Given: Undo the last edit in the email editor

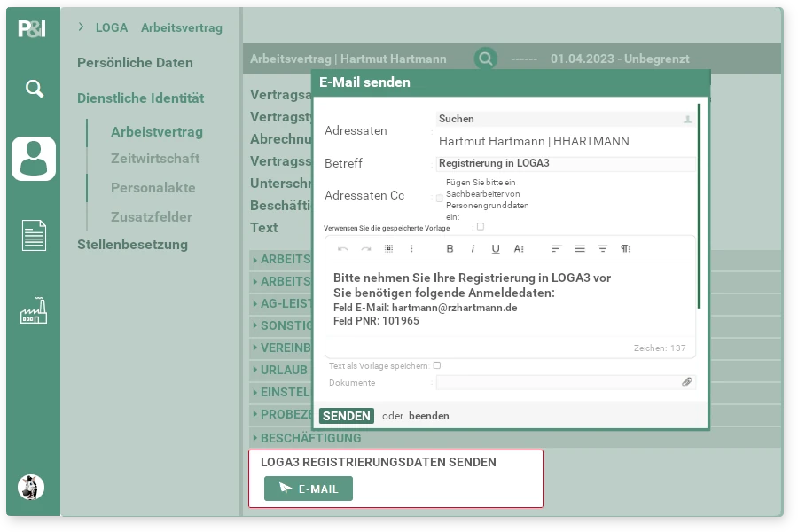Looking at the screenshot, I should click(x=342, y=248).
